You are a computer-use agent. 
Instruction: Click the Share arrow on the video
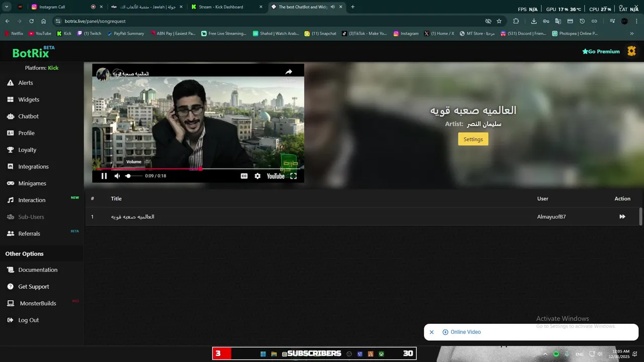tap(289, 72)
